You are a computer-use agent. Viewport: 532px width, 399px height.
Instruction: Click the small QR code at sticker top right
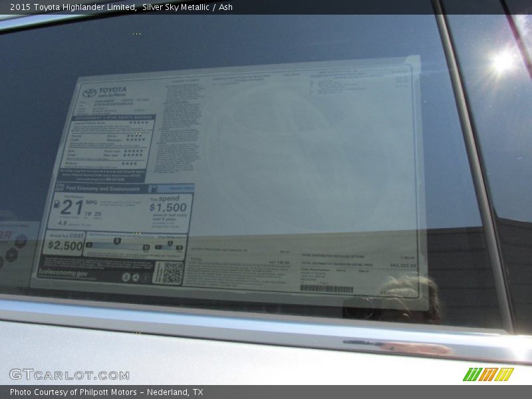click(x=401, y=80)
